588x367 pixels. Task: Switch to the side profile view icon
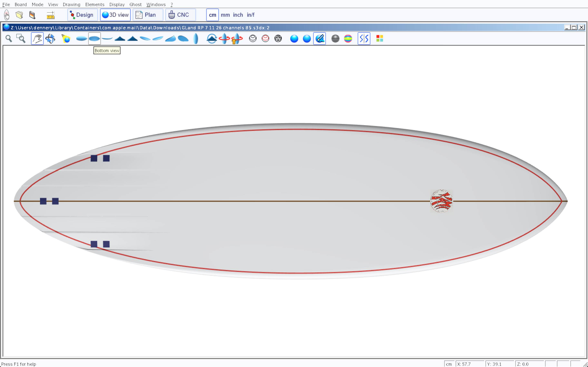[x=107, y=39]
